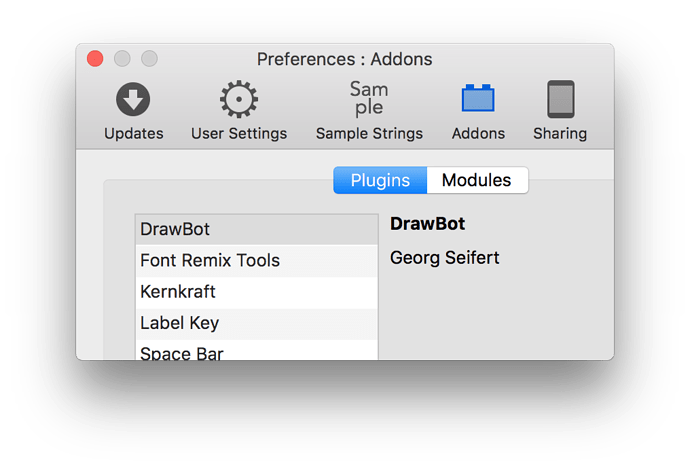Close the Preferences window
690x468 pixels.
tap(96, 58)
